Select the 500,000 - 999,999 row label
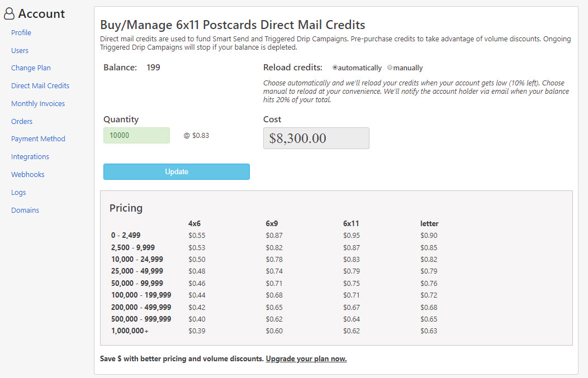This screenshot has height=378, width=588. 141,319
